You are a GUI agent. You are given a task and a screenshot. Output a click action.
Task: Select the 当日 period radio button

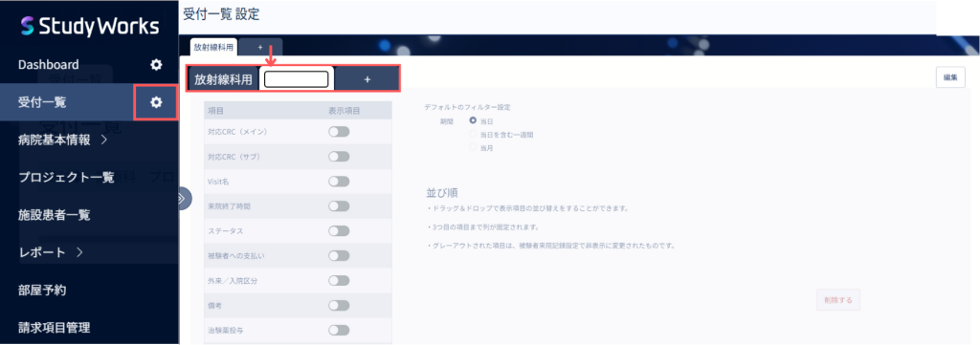click(473, 120)
